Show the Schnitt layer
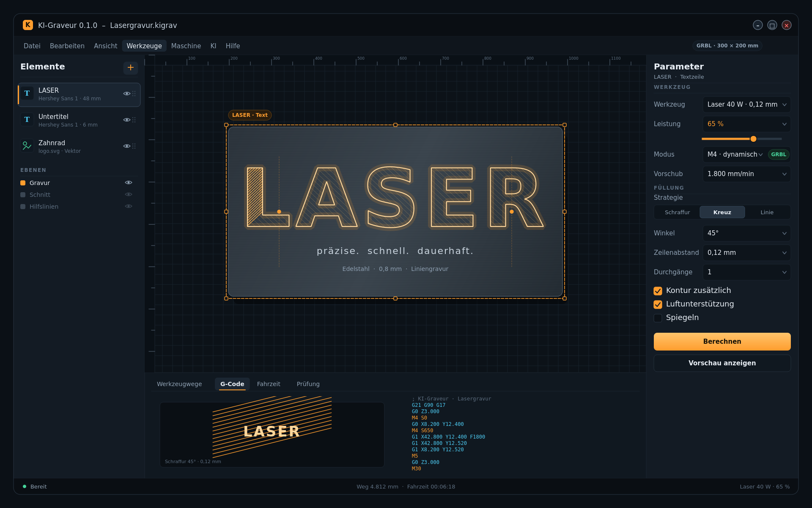812x508 pixels. point(129,195)
